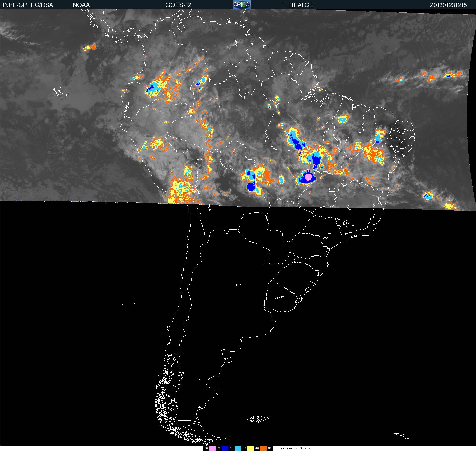Select the pink legend color swatch
The image size is (476, 451).
point(212,448)
